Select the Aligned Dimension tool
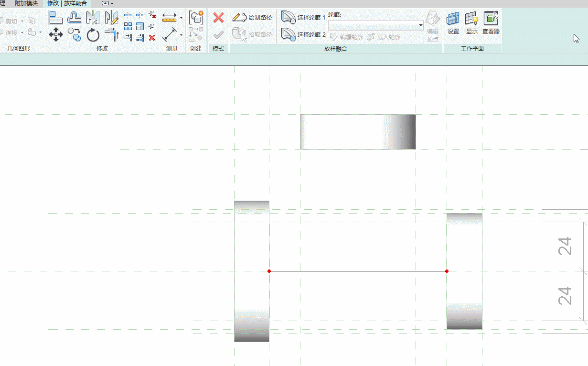This screenshot has width=588, height=366. click(170, 34)
